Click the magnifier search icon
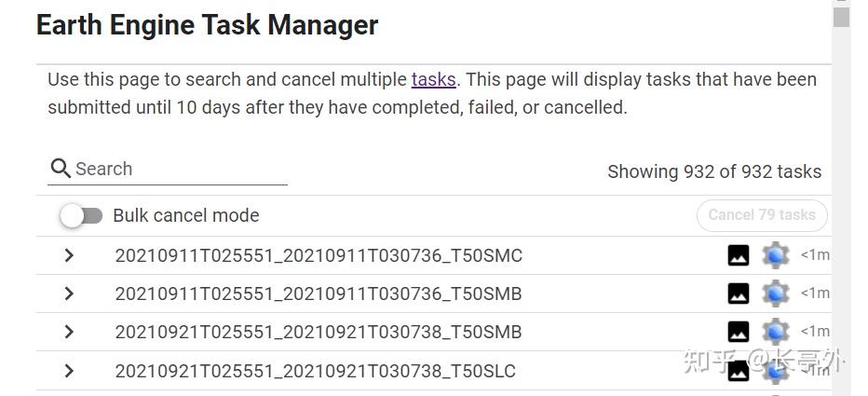The width and height of the screenshot is (868, 396). (61, 169)
